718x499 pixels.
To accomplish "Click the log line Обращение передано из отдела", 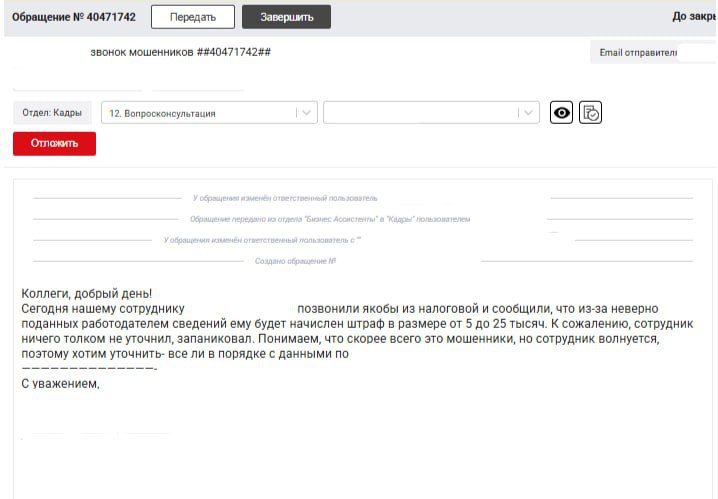I will tap(330, 219).
